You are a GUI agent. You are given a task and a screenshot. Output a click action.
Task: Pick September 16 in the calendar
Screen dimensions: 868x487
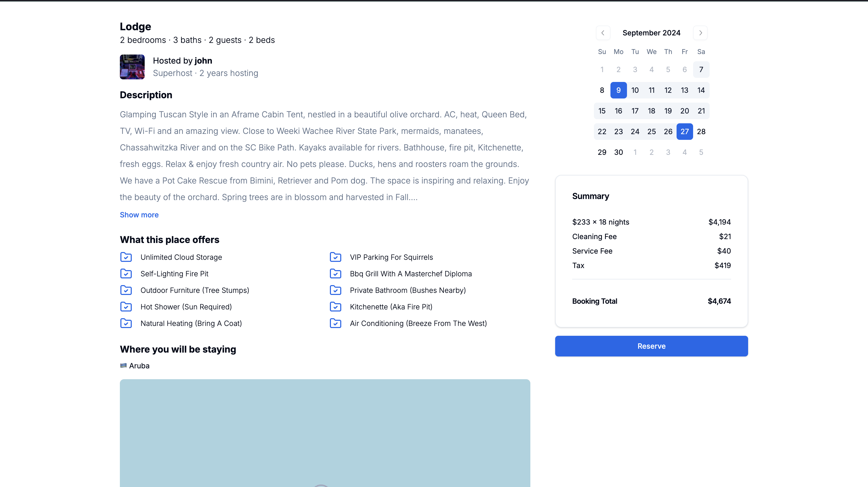[618, 111]
